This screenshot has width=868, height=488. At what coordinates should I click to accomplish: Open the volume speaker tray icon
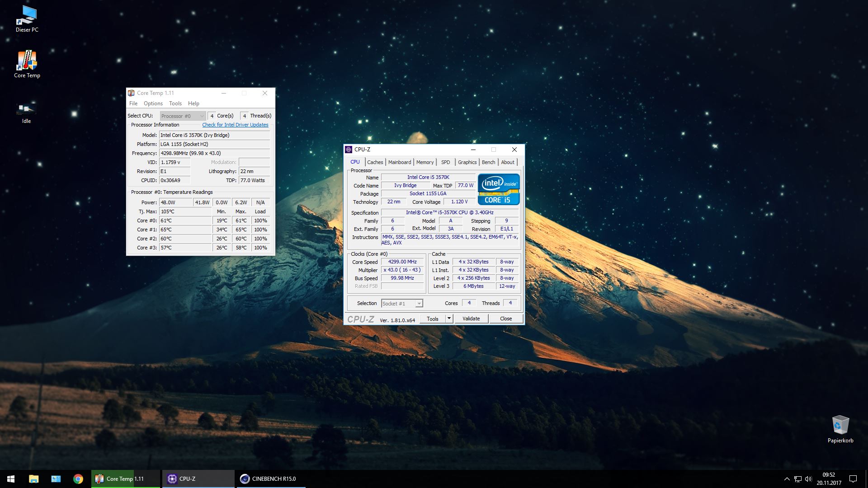click(808, 479)
